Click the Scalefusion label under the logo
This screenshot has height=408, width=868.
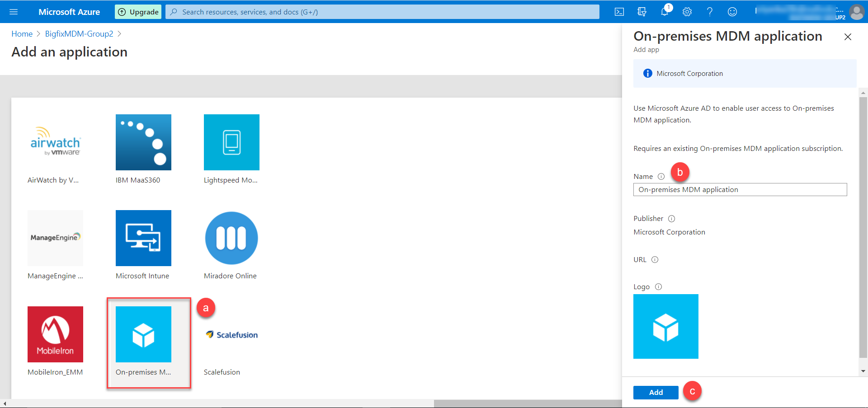click(222, 372)
